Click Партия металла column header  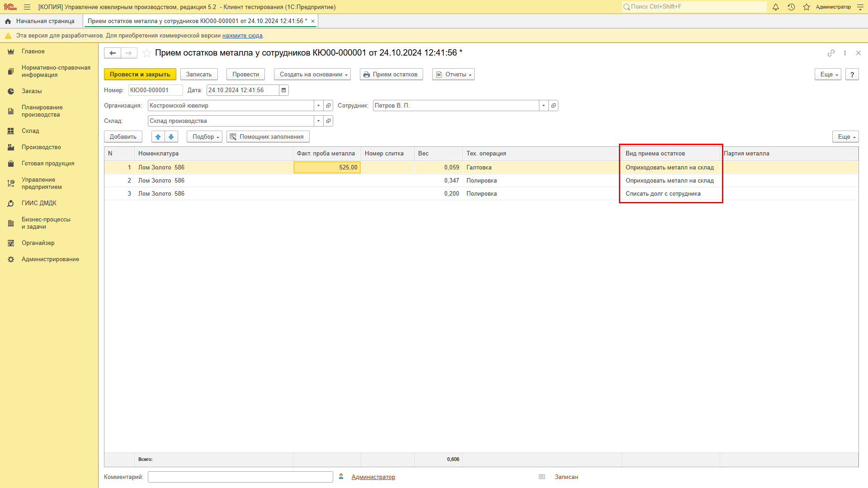coord(789,154)
